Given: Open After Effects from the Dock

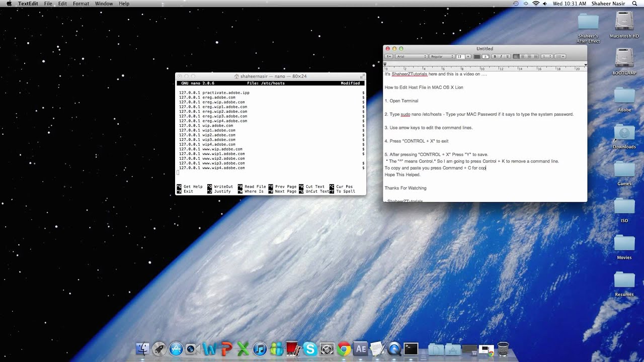Looking at the screenshot, I should pyautogui.click(x=360, y=348).
